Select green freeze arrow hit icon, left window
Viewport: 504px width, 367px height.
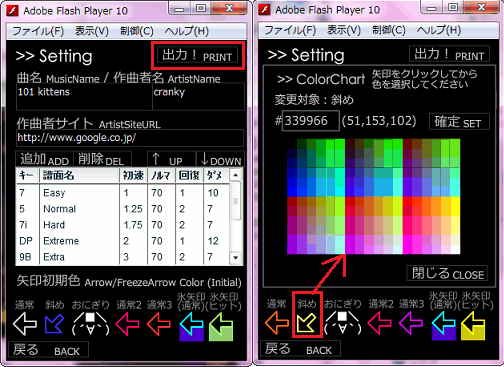click(x=221, y=327)
